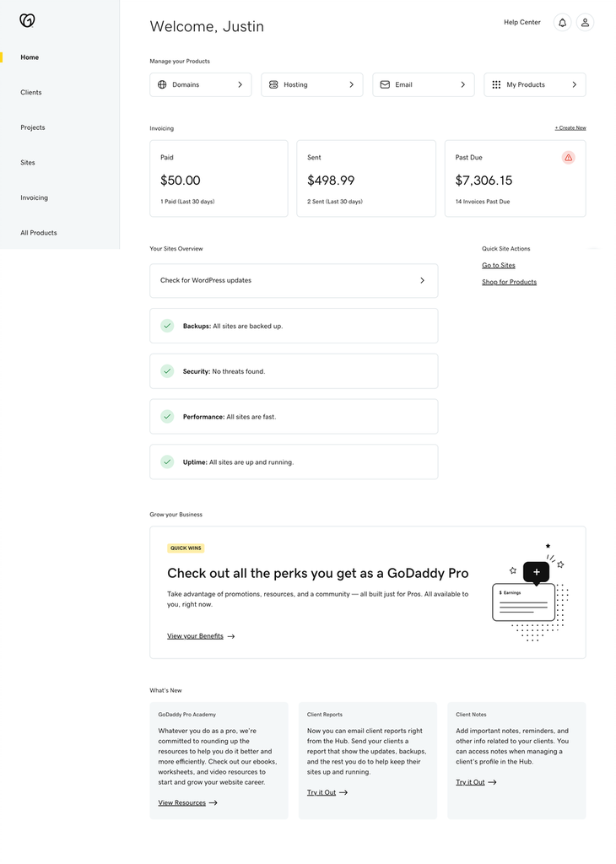
Task: Open the Help Center
Action: [521, 23]
